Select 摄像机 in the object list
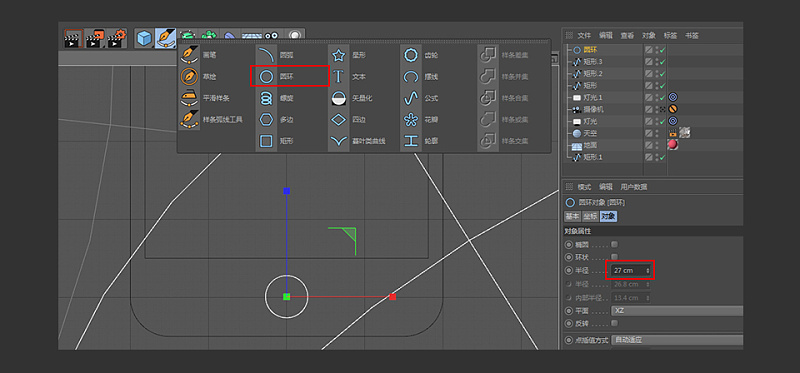The image size is (800, 373). coord(594,109)
